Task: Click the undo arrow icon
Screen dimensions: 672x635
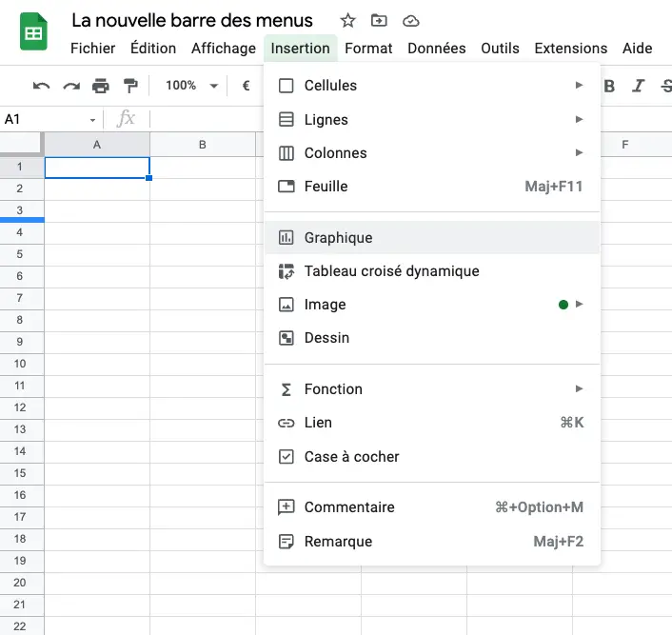Action: [x=41, y=86]
